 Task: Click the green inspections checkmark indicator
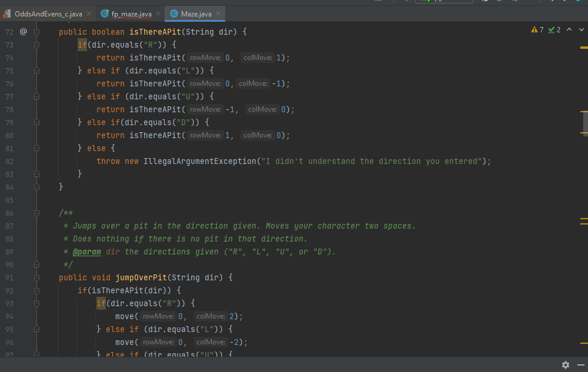click(x=552, y=29)
